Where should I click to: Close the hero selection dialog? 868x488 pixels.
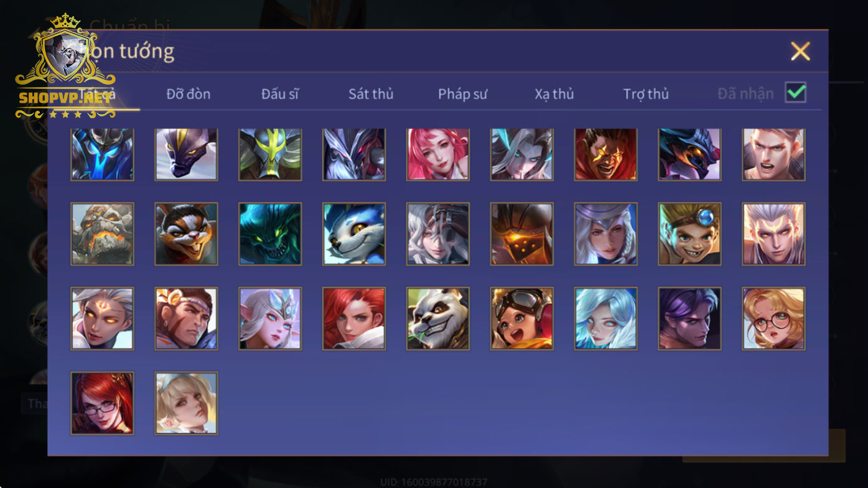pos(800,51)
